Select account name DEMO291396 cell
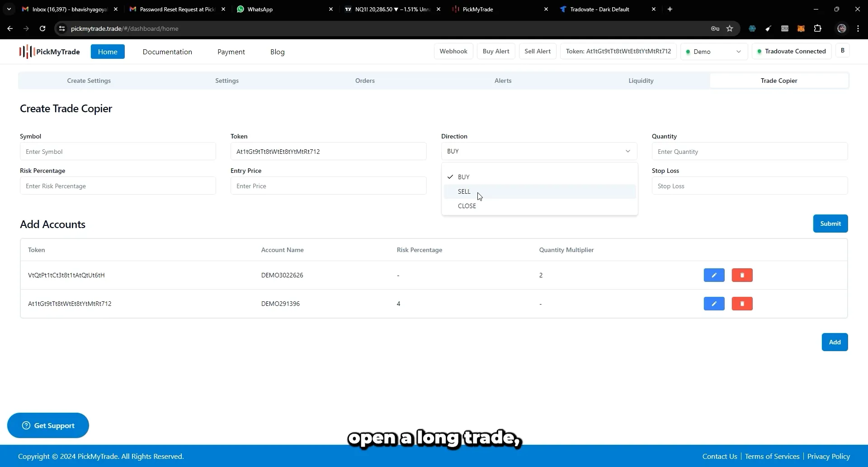This screenshot has width=868, height=467. coord(280,304)
